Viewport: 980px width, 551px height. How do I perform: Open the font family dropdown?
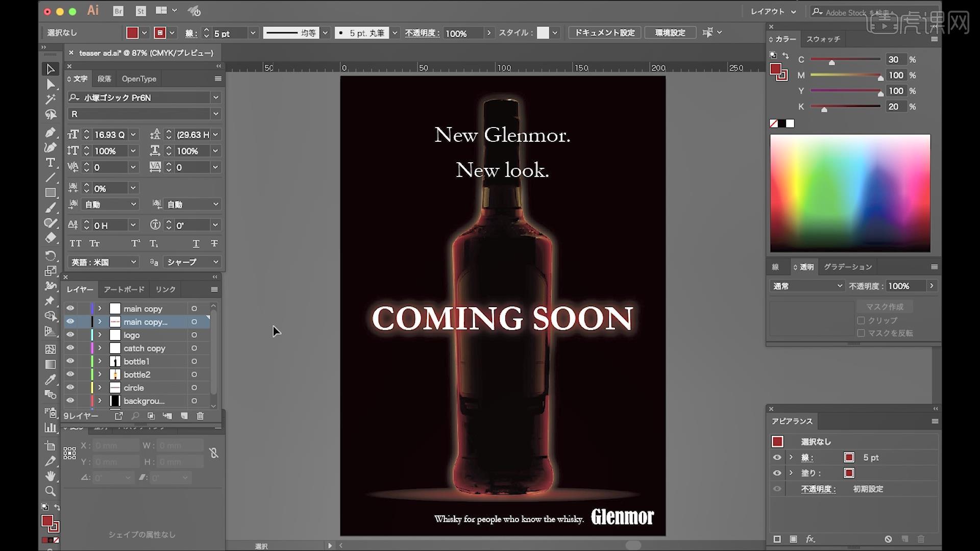[215, 97]
